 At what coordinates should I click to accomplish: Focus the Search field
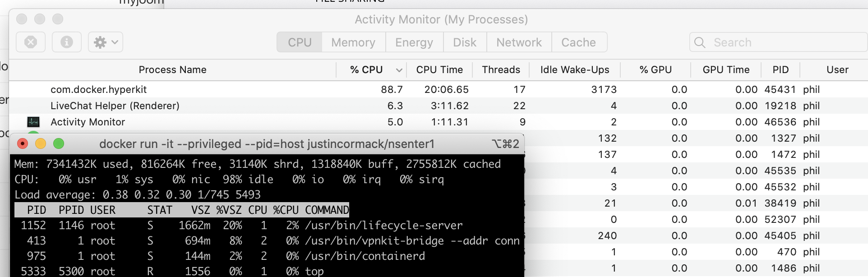click(x=778, y=42)
